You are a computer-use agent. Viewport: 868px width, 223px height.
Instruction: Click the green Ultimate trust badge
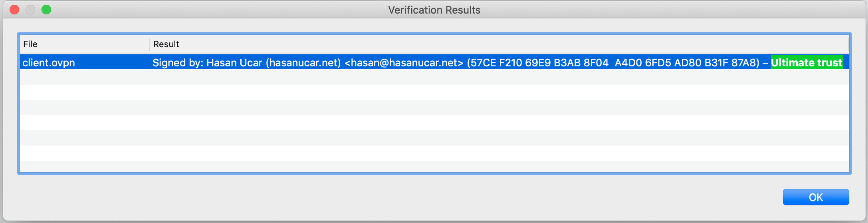[x=807, y=63]
